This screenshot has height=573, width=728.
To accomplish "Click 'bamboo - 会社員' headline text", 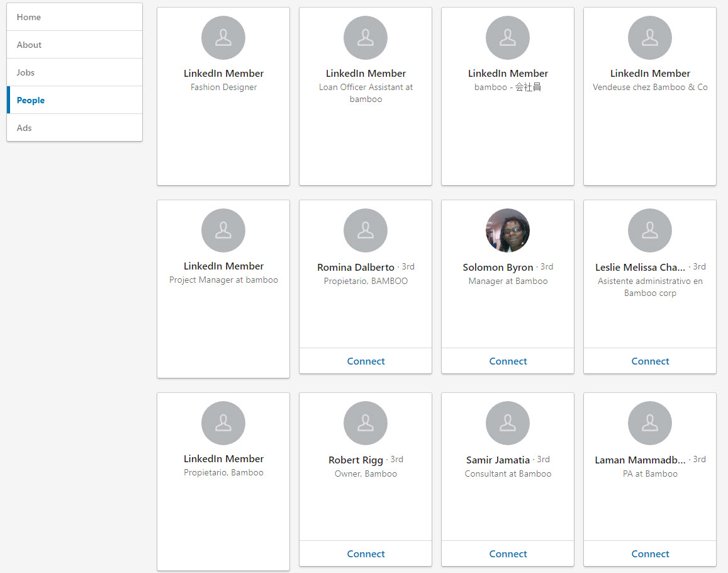I will (x=508, y=87).
